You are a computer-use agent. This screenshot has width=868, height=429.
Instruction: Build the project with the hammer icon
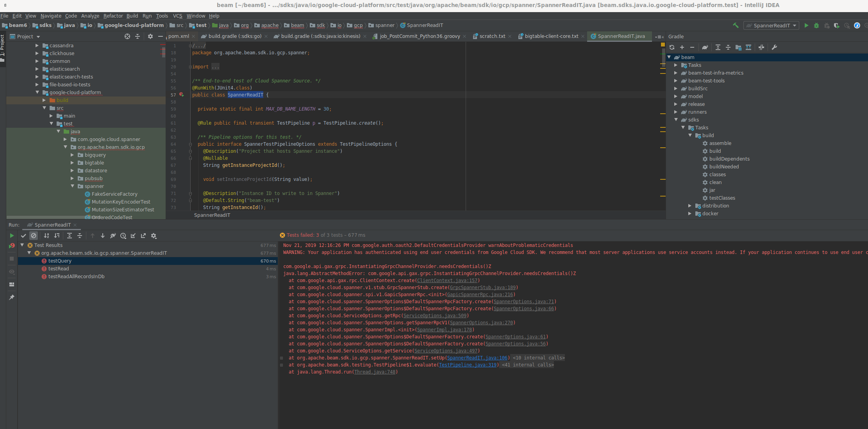click(736, 25)
